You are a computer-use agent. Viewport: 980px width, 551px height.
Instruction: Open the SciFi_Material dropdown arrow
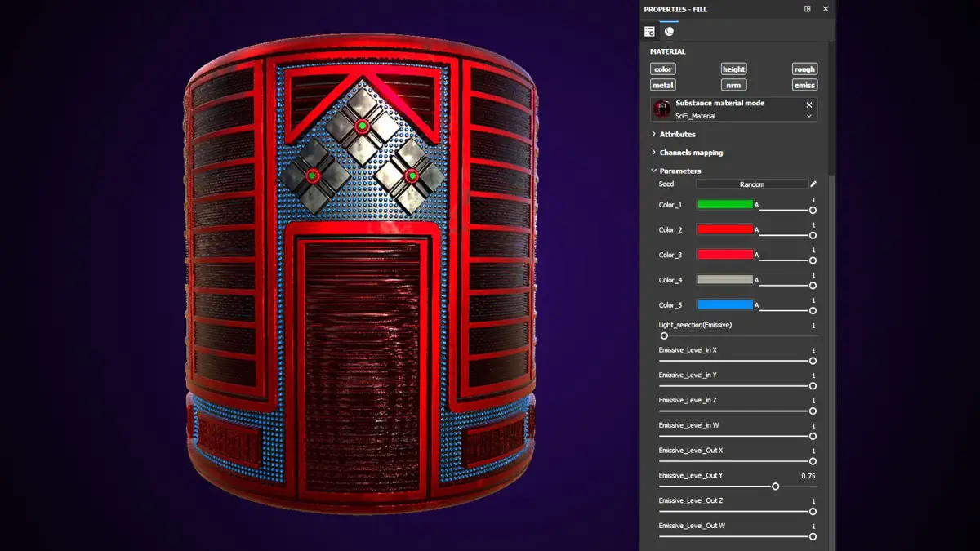(809, 117)
